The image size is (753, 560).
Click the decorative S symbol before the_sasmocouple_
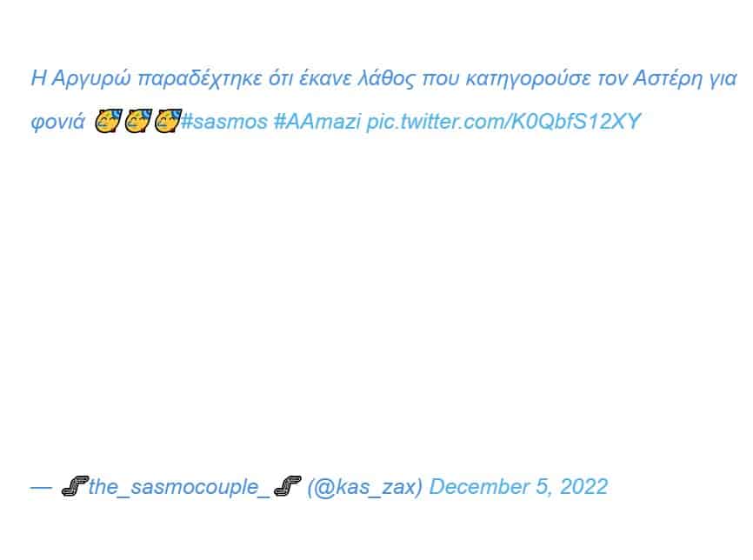(x=75, y=486)
